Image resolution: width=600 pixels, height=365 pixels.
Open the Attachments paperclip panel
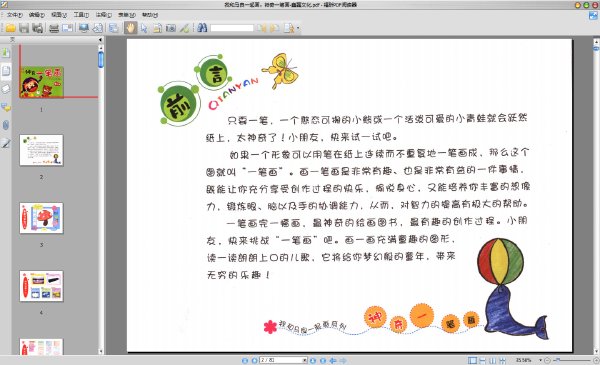pyautogui.click(x=6, y=125)
